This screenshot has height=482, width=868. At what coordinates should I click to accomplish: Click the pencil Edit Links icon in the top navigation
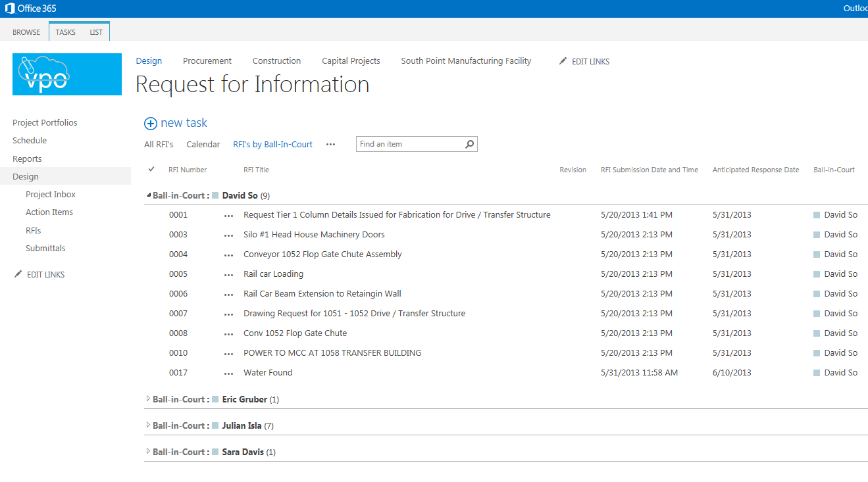(x=563, y=61)
